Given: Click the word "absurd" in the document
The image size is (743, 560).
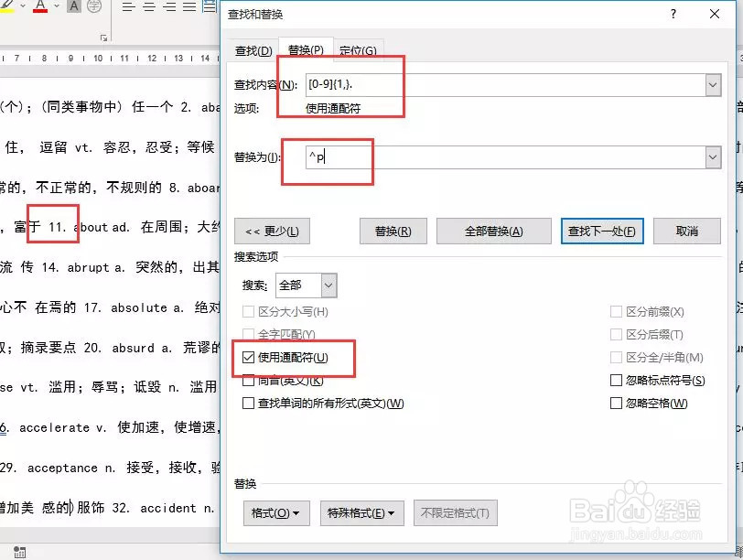Looking at the screenshot, I should pos(133,349).
